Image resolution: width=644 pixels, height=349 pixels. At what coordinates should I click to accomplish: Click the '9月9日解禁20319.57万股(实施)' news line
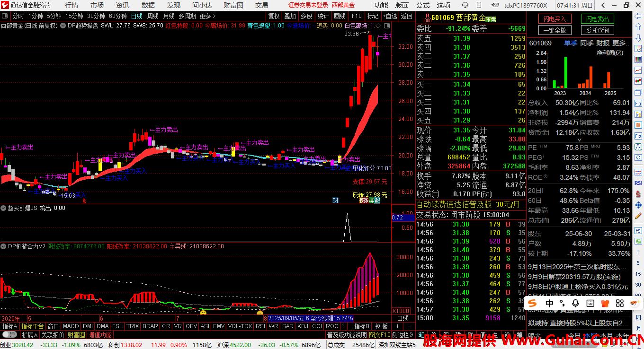(x=574, y=277)
